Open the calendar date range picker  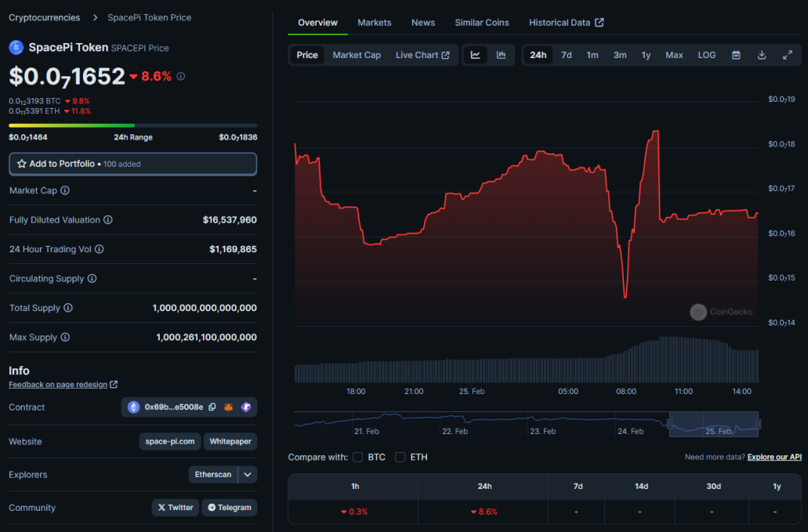(737, 55)
